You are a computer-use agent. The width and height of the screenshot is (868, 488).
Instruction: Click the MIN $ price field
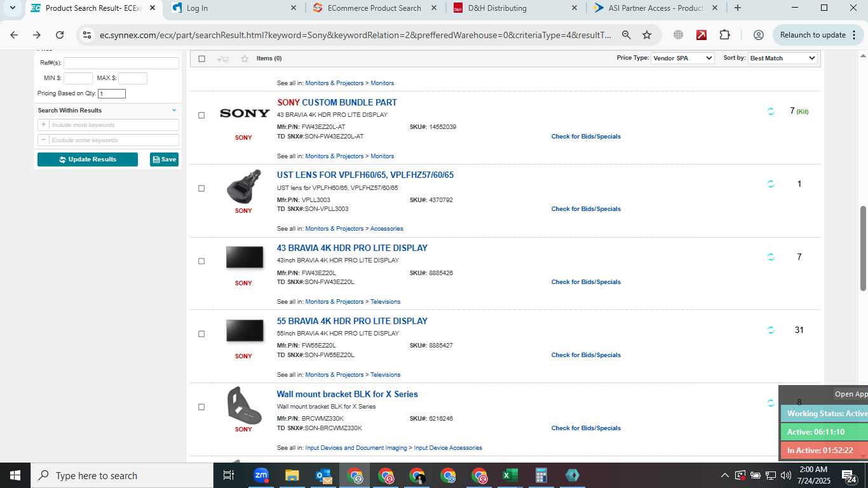pyautogui.click(x=78, y=78)
